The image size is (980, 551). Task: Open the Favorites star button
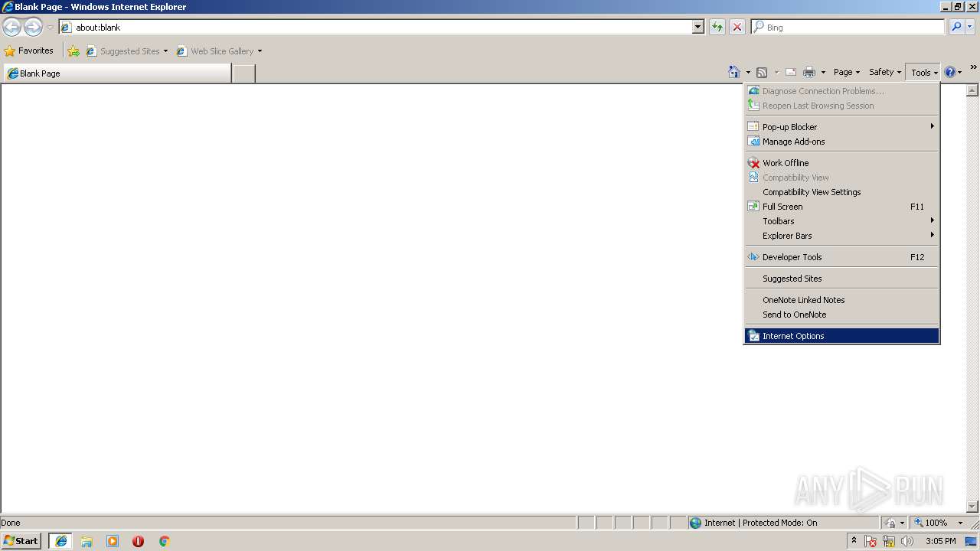(x=29, y=51)
